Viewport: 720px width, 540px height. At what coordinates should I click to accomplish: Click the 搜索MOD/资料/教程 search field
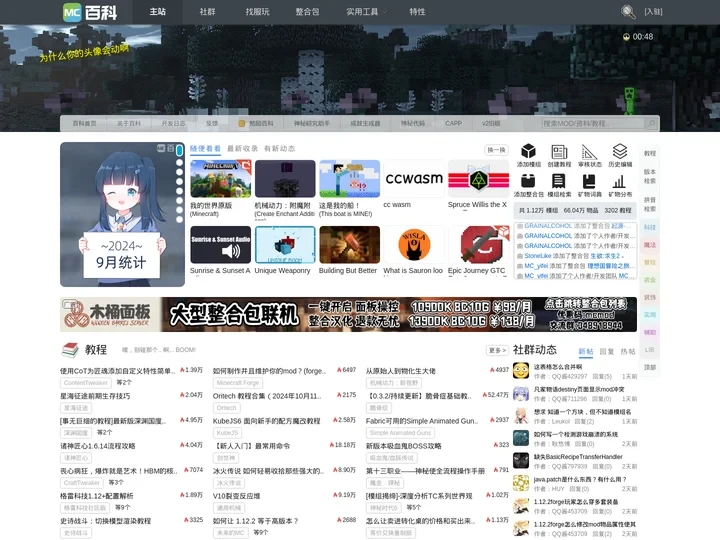tap(593, 124)
